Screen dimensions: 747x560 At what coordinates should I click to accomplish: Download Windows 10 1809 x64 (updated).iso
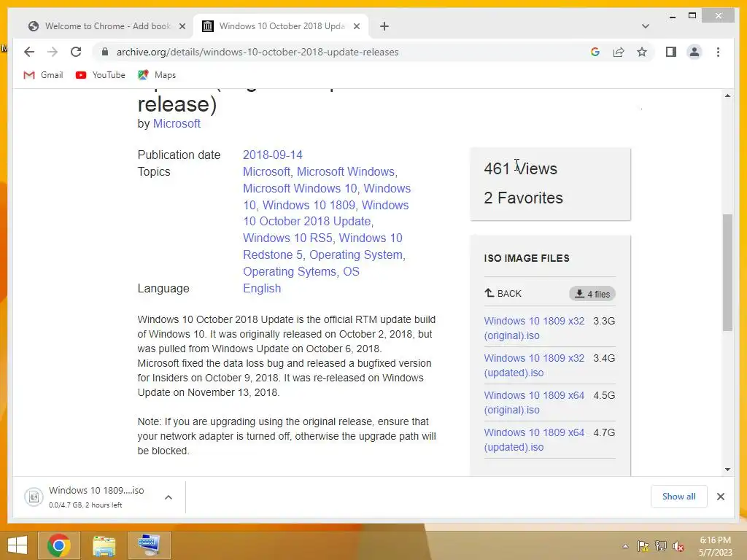(534, 440)
